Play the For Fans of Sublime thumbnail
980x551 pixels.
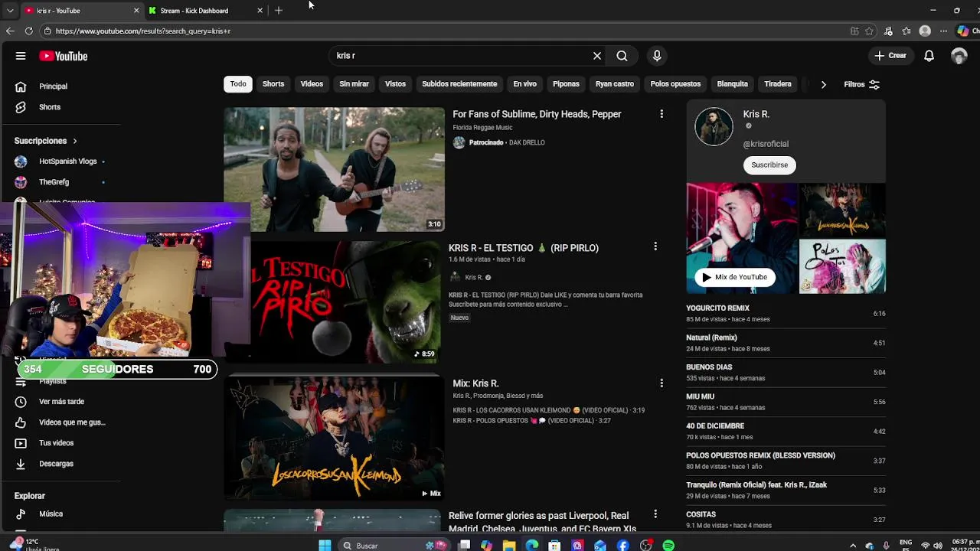click(x=334, y=169)
